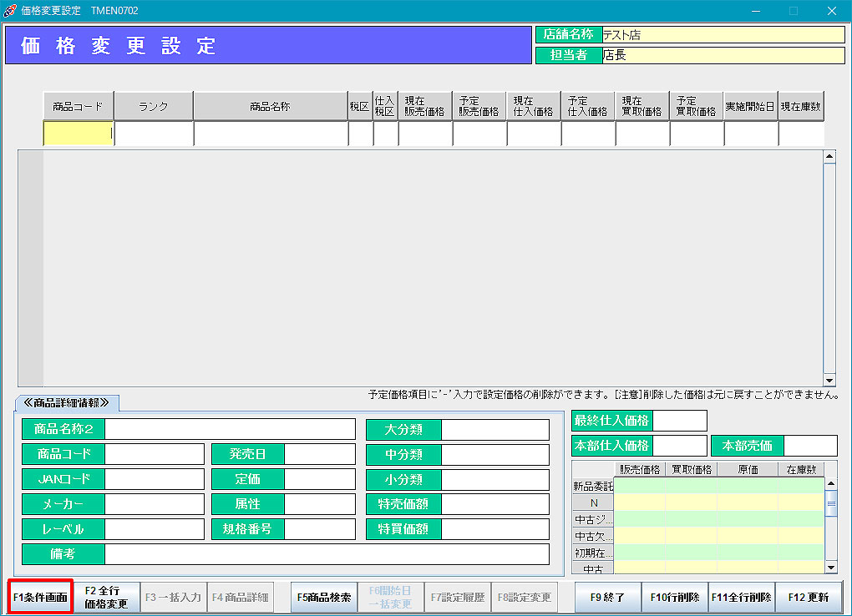Click F2 全行価格変更 button
Screen dimensions: 852x616
click(107, 598)
